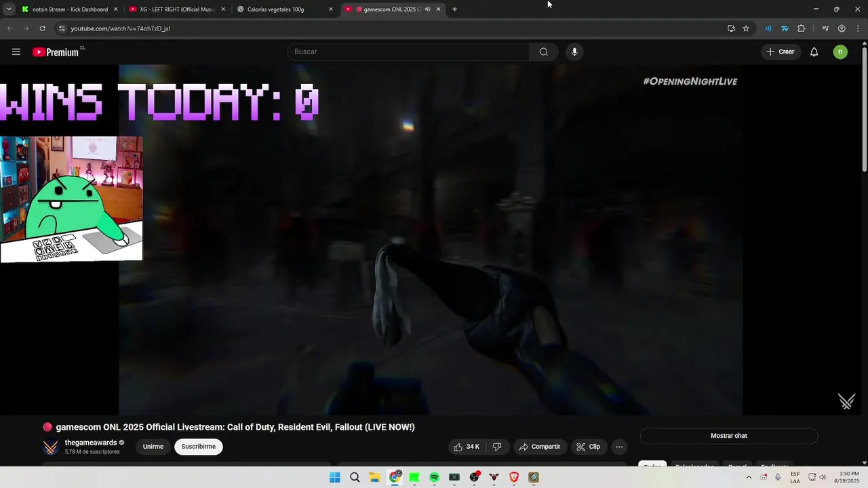Viewport: 868px width, 488px height.
Task: Open Spotify from taskbar
Action: [434, 477]
